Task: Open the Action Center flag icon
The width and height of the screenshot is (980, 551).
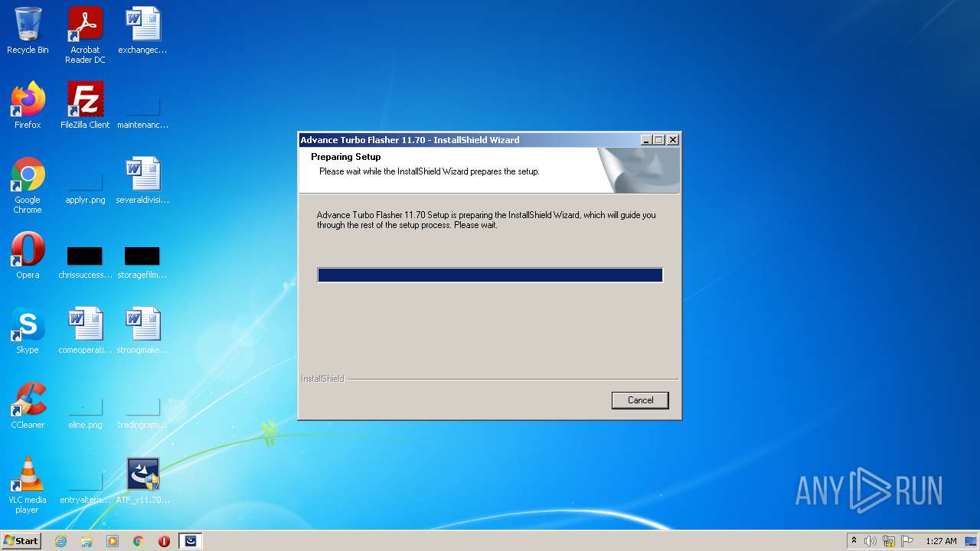Action: pos(907,541)
